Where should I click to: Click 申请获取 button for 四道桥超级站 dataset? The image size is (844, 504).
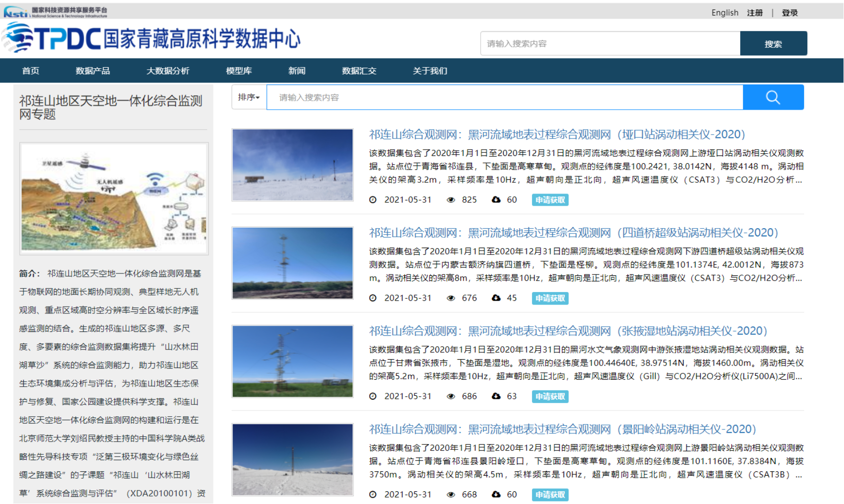(x=550, y=298)
